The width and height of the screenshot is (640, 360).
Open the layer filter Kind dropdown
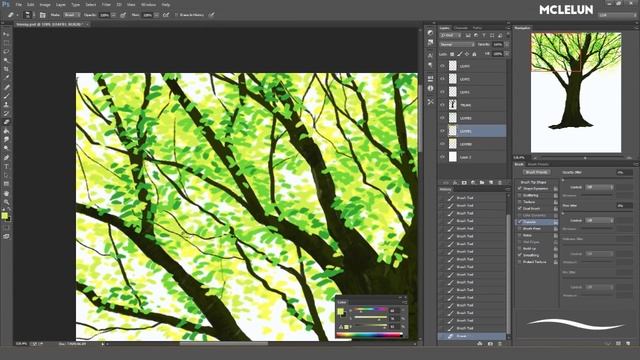(450, 36)
